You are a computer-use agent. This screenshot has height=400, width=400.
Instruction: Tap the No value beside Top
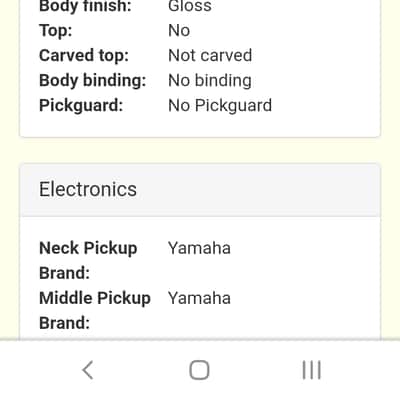coord(179,31)
